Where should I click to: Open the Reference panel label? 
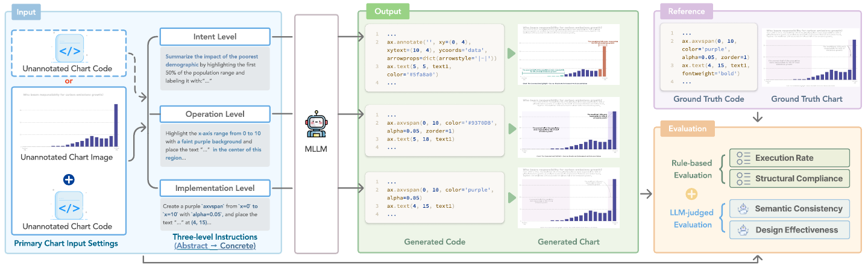point(687,11)
